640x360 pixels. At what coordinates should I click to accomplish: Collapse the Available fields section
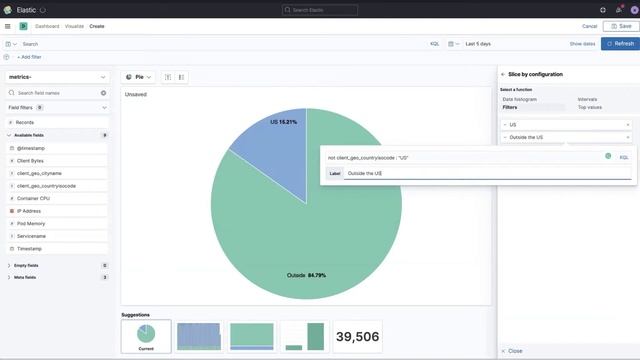[x=9, y=135]
